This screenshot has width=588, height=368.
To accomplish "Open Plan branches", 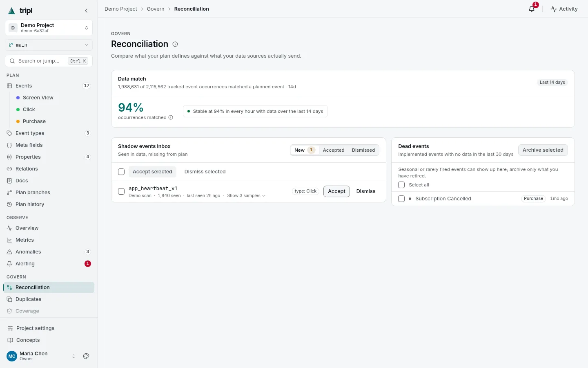I will click(x=49, y=193).
